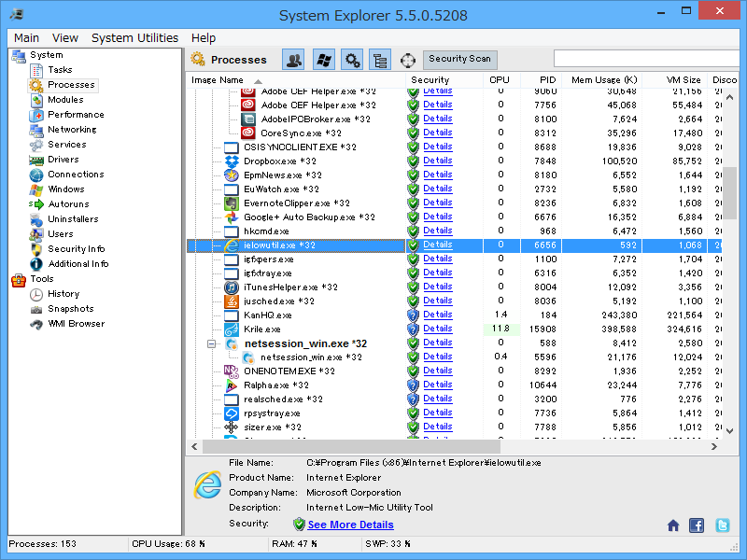Focus the process search field

pos(646,59)
